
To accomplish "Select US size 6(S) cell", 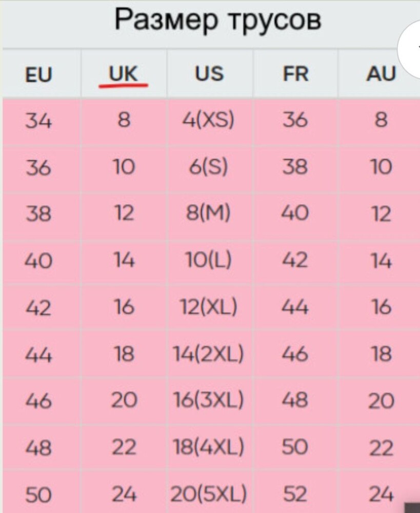I will [x=209, y=167].
